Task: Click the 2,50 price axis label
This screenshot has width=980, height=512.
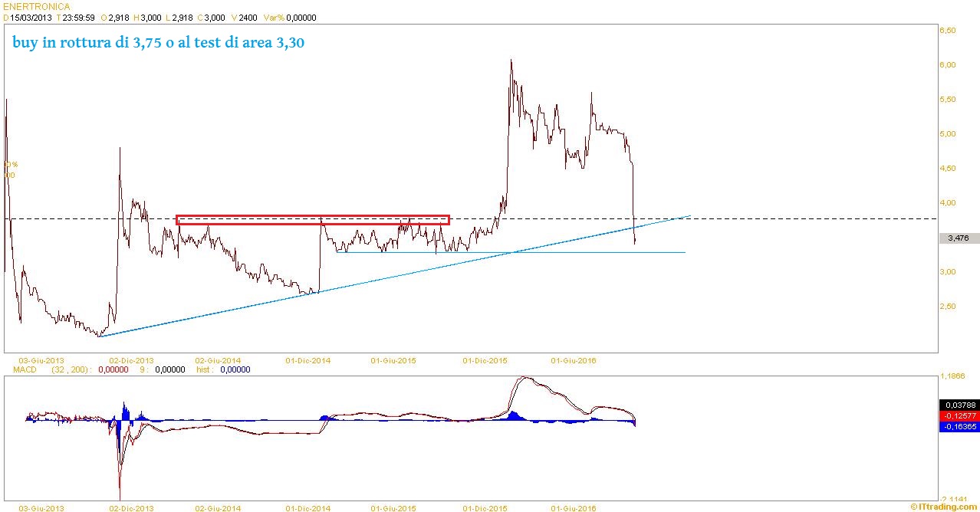Action: point(948,307)
